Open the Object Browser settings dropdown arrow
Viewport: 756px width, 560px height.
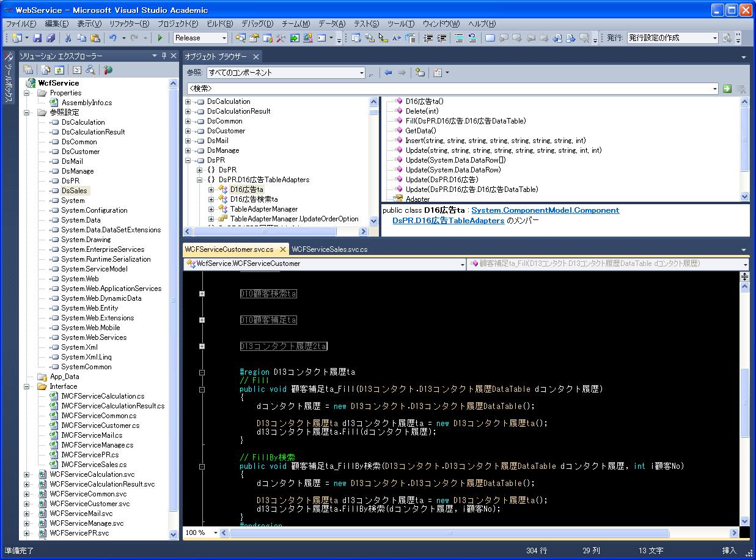click(447, 73)
